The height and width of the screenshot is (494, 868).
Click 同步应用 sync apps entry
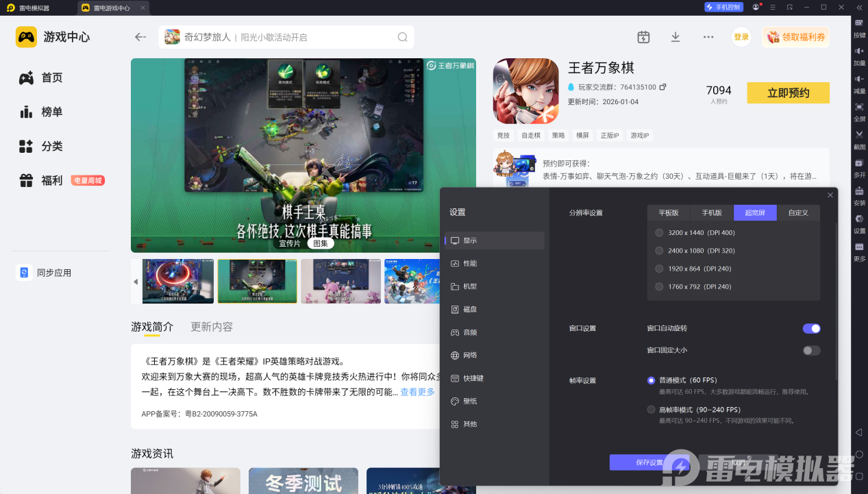tap(45, 273)
